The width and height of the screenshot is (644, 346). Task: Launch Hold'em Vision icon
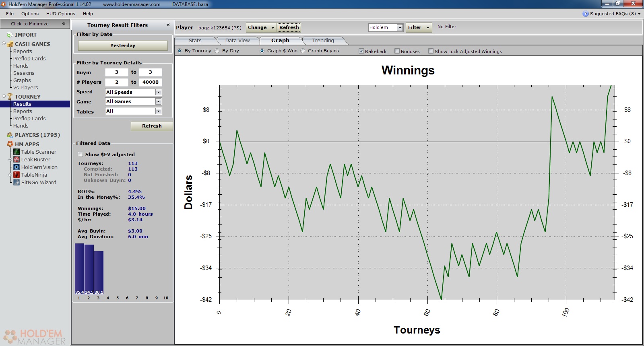(17, 167)
